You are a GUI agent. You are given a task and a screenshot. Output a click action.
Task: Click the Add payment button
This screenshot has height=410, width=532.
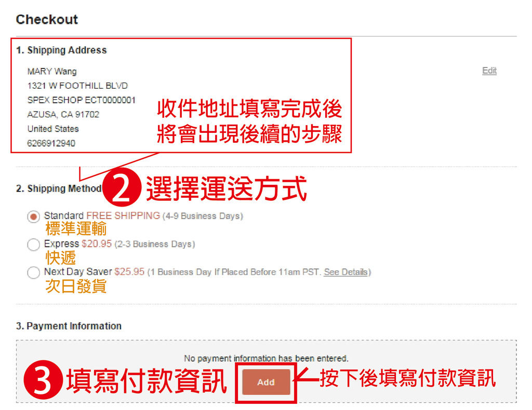266,382
